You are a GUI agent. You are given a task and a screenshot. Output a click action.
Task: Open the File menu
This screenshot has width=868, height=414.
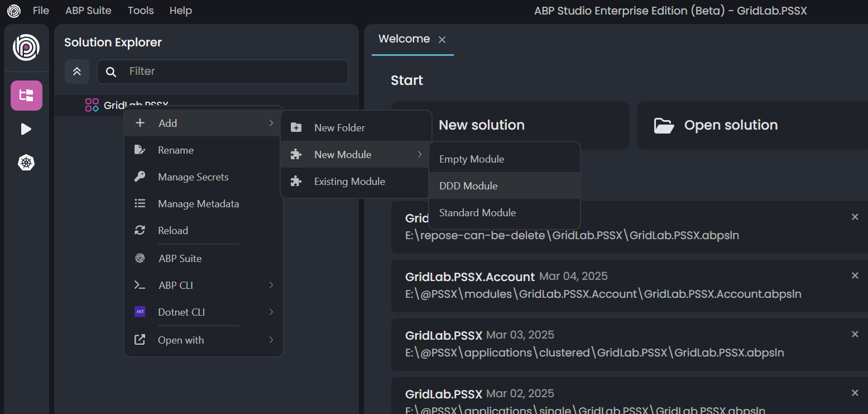pyautogui.click(x=41, y=11)
